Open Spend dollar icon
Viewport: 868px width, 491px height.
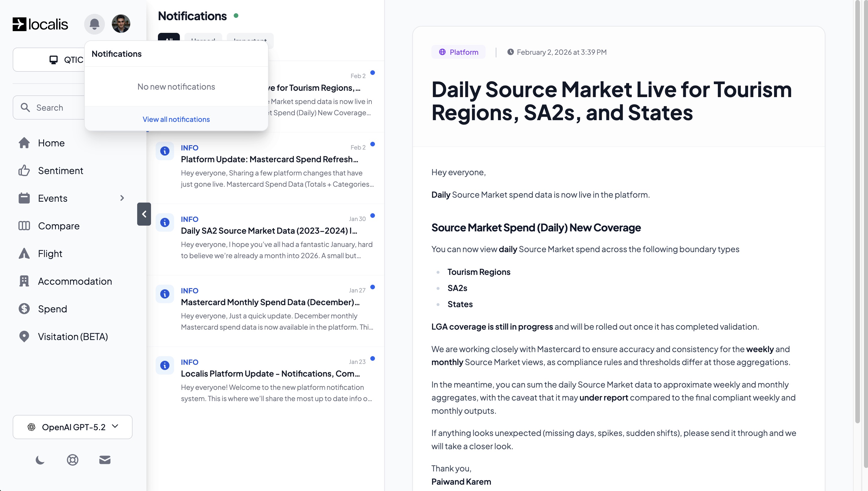pos(24,309)
